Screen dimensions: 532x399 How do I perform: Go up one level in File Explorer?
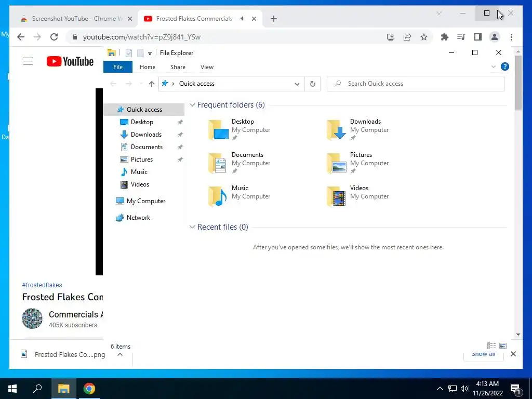[151, 84]
